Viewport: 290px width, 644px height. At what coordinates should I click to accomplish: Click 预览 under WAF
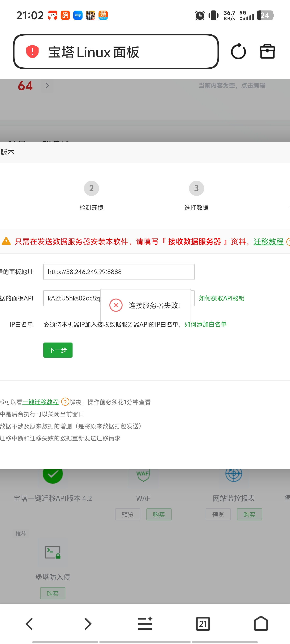tap(128, 515)
